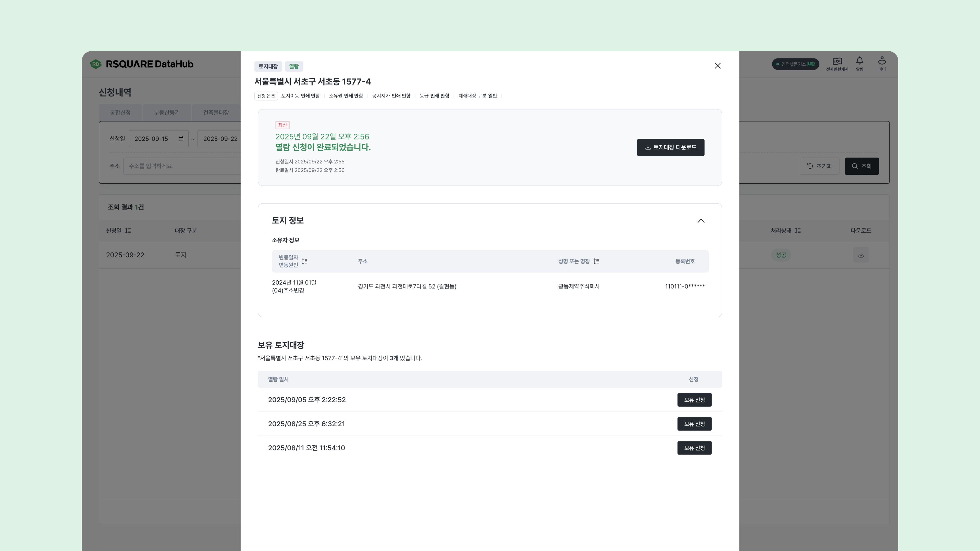Open the start date calendar picker icon

(x=181, y=139)
